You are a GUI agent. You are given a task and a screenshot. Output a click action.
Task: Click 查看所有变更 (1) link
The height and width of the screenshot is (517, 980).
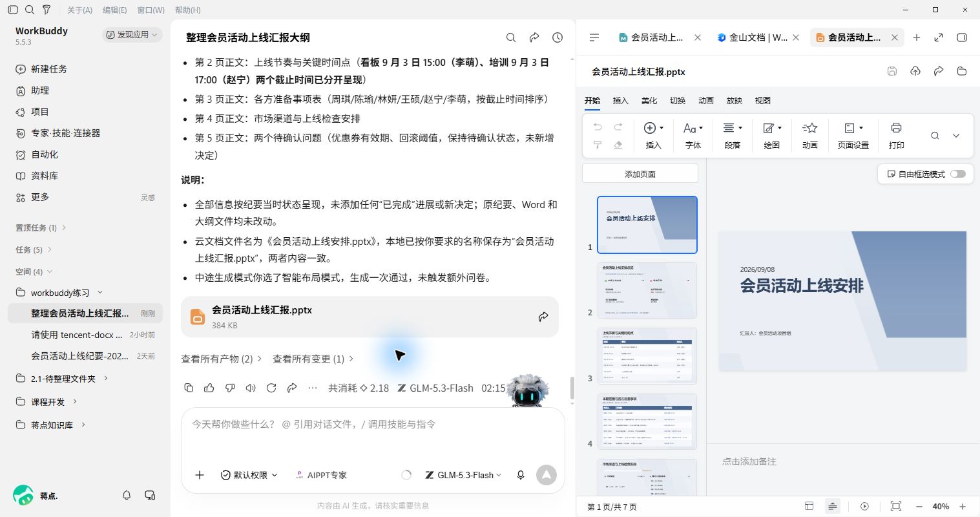pyautogui.click(x=313, y=359)
